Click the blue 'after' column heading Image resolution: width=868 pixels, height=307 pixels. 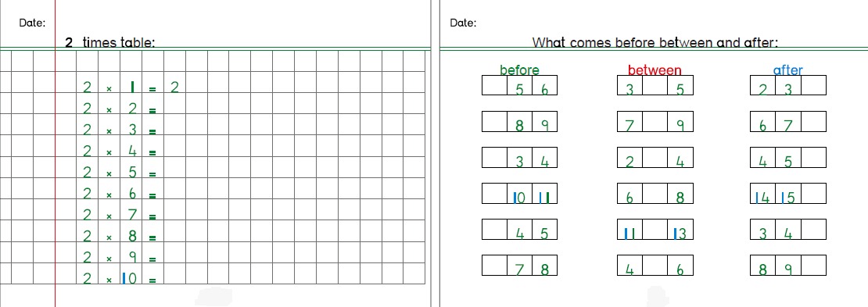787,70
